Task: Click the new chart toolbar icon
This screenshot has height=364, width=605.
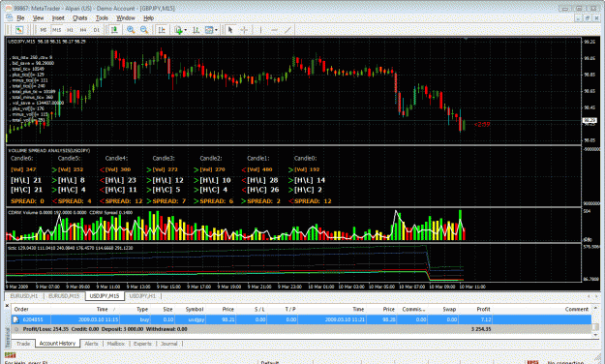Action: [x=19, y=30]
